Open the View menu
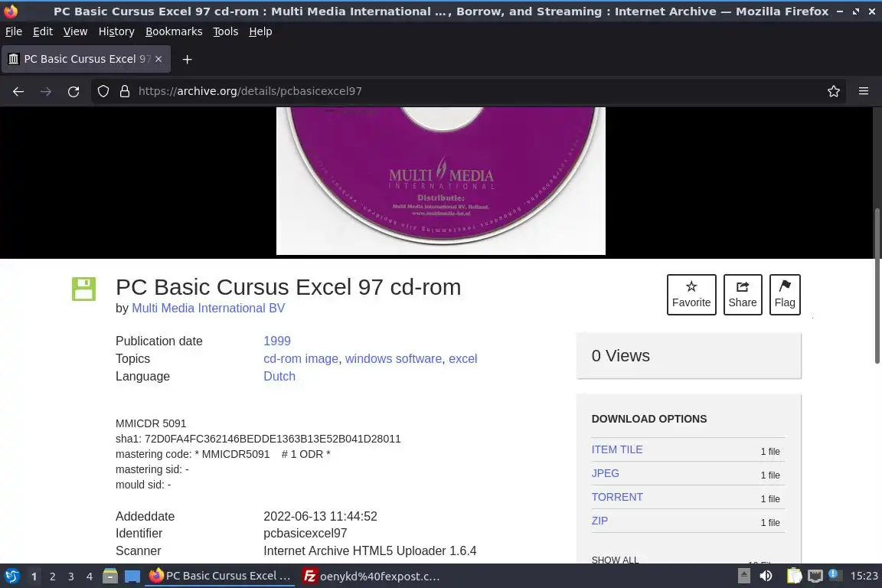882x588 pixels. (75, 31)
